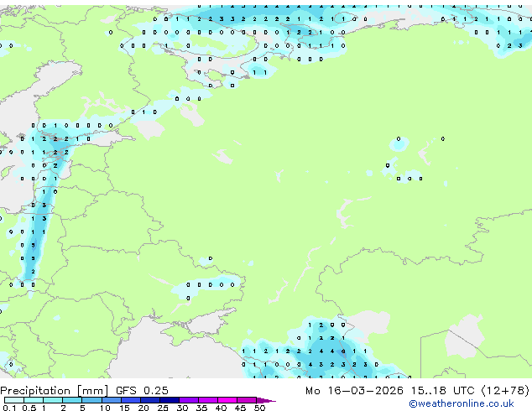The width and height of the screenshot is (532, 411).
Task: Choose the 45–50 mm legend swatch
Action: click(247, 400)
